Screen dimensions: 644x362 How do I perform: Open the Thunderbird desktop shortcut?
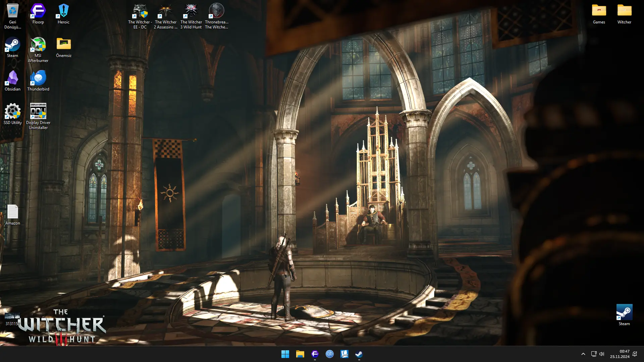point(38,81)
